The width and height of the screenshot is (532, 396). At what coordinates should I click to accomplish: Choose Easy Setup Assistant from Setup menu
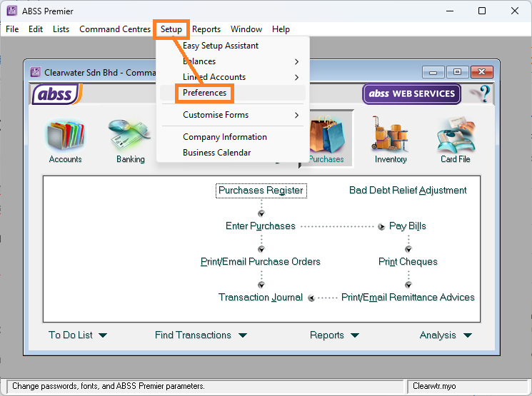233,46
